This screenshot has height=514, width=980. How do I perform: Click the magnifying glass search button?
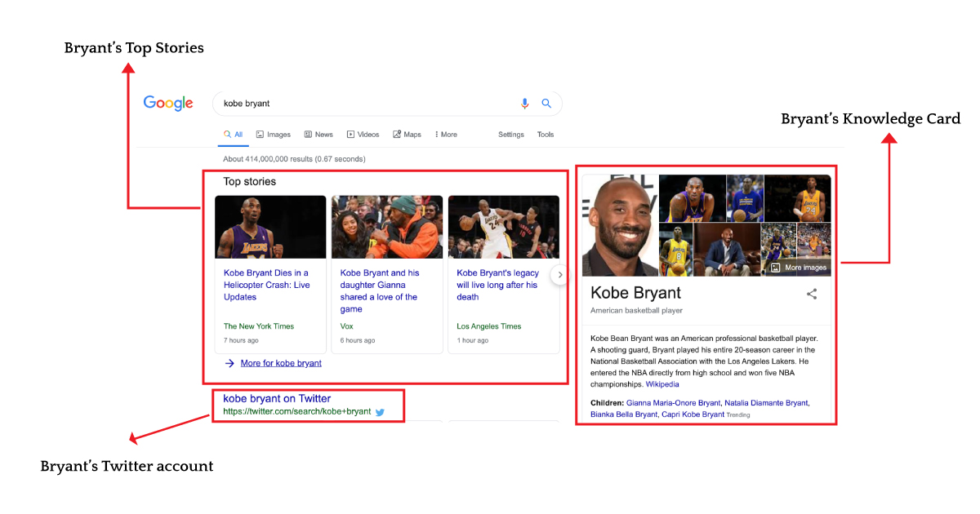(x=546, y=104)
